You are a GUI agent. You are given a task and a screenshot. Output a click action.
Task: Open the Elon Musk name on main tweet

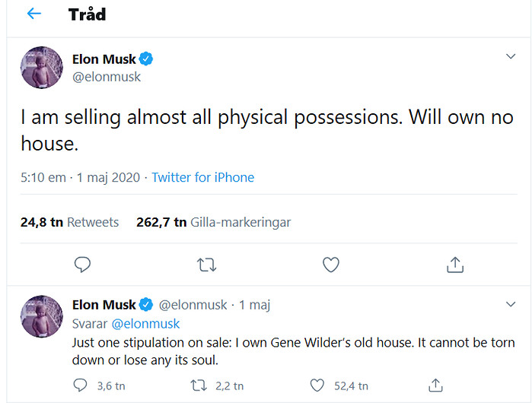coord(104,59)
